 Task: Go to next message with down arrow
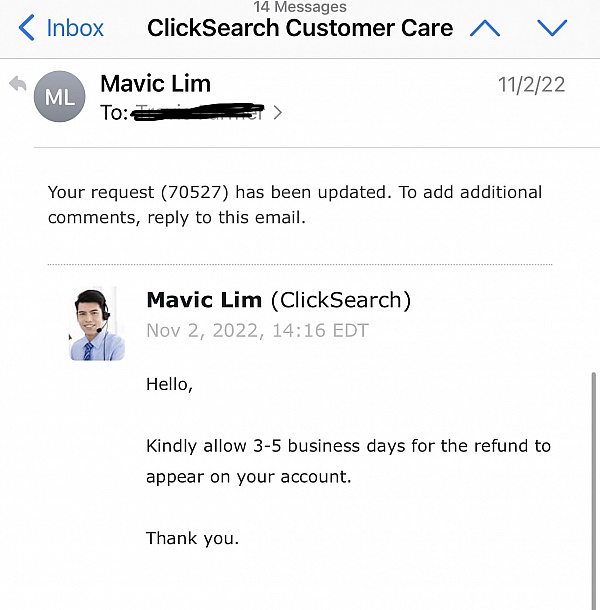[x=551, y=27]
